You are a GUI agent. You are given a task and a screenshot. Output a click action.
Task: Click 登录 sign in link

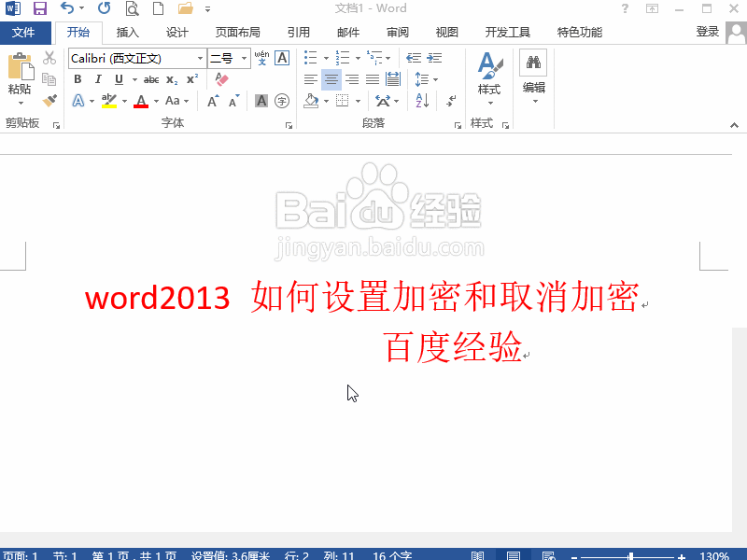[708, 32]
